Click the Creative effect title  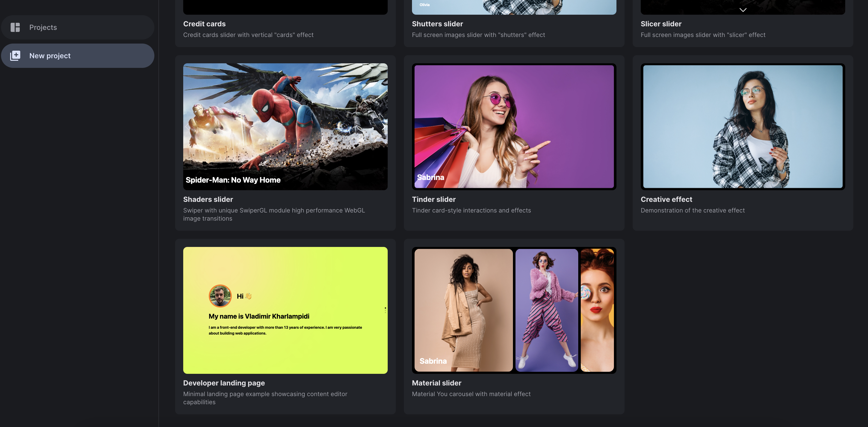pos(666,199)
